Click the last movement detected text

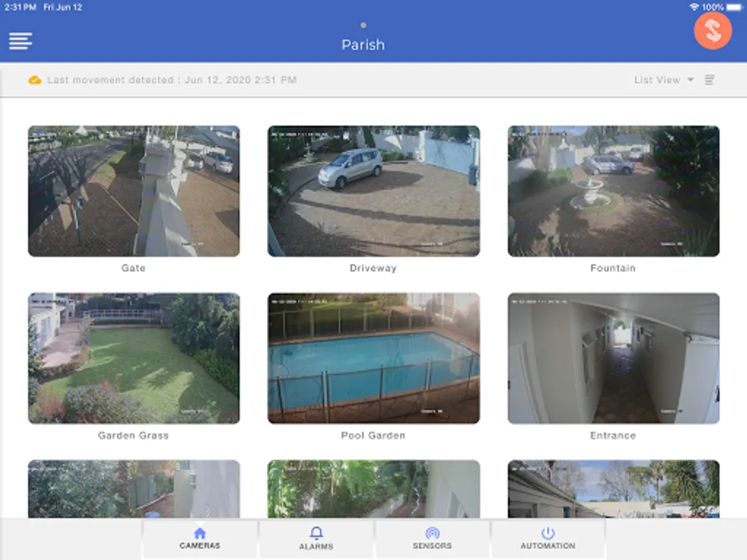[x=172, y=80]
